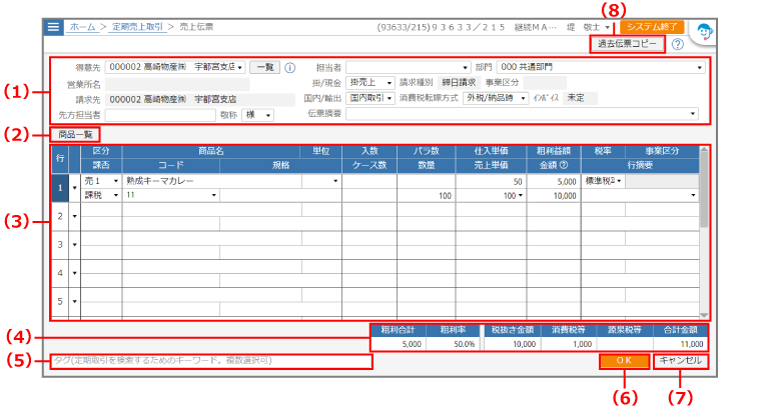This screenshot has width=760, height=416.
Task: Open the 掛/現金 dropdown
Action: [389, 83]
